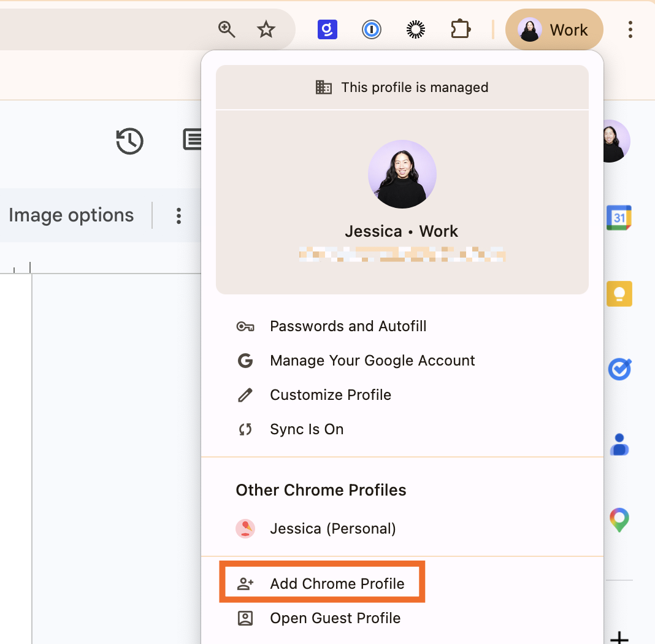Click the Work profile chip
Viewport: 655px width, 644px height.
click(x=554, y=29)
